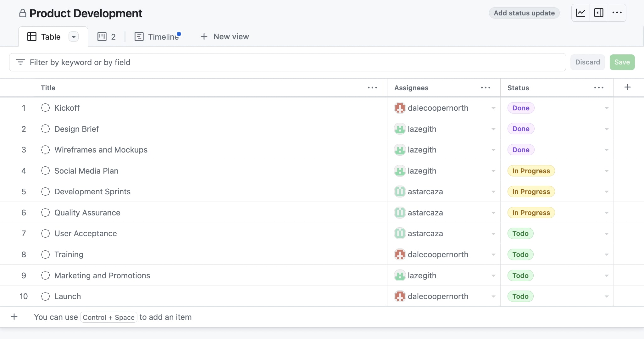Click the filter icon in the filter bar

point(20,62)
